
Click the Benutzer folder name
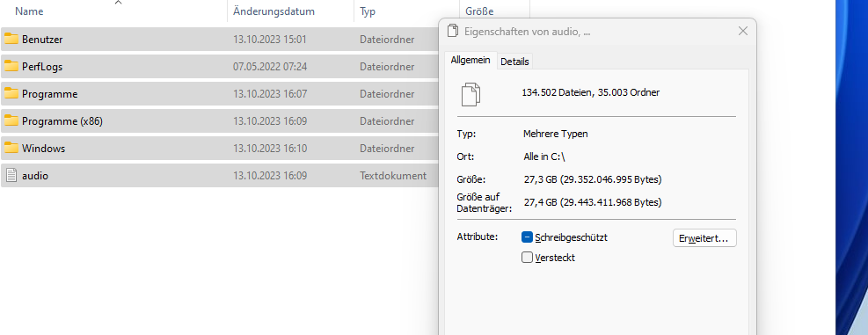pyautogui.click(x=42, y=40)
